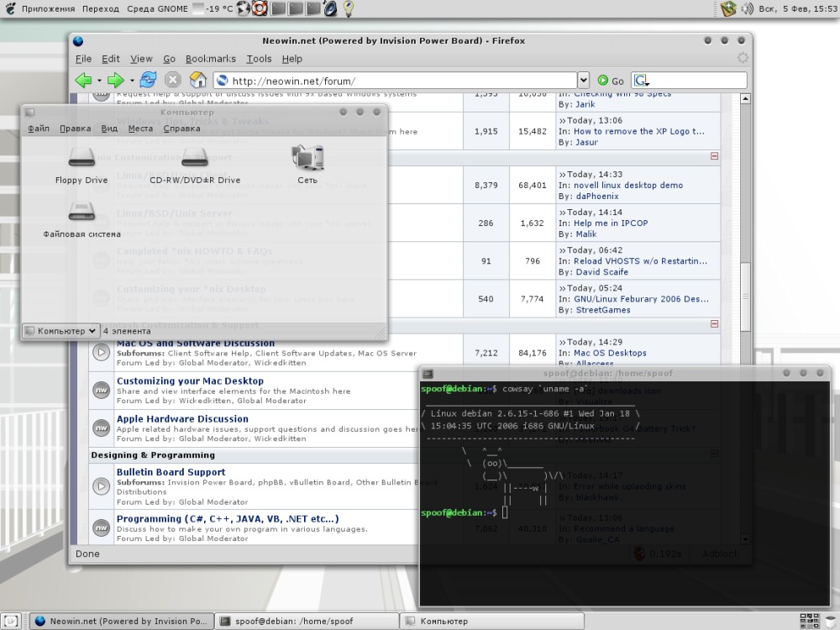Click the green Go button in Firefox

611,81
